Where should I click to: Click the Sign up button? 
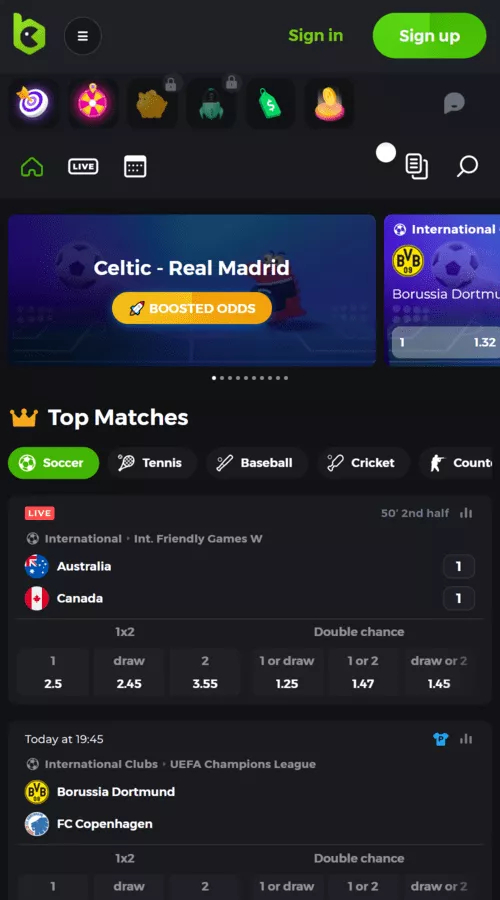429,36
